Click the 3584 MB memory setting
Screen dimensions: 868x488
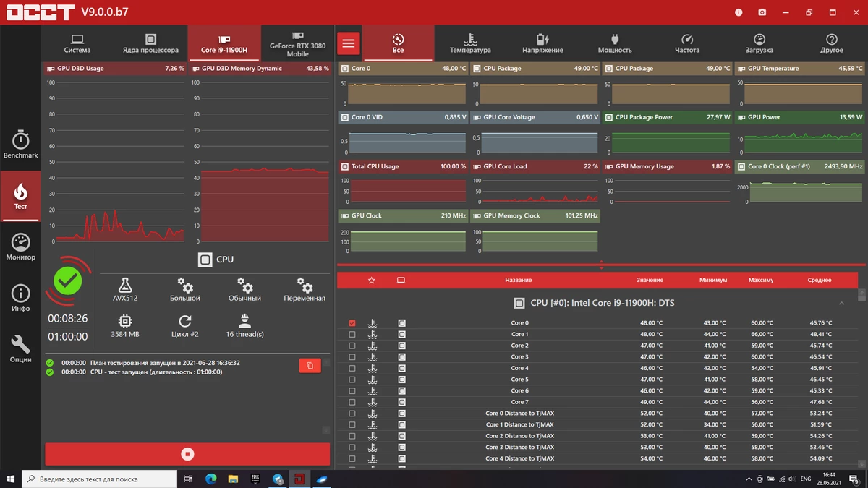pyautogui.click(x=125, y=326)
